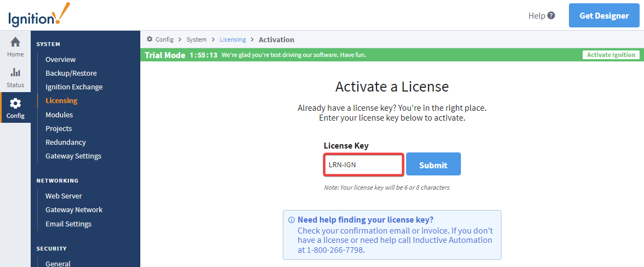Open Gateway Settings page
The height and width of the screenshot is (267, 644).
(x=73, y=156)
